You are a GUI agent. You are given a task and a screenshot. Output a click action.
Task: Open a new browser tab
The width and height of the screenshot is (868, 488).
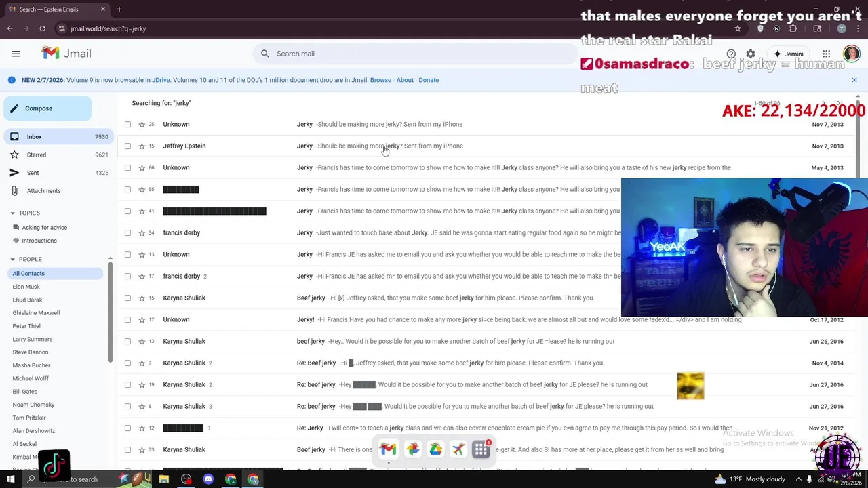click(119, 9)
